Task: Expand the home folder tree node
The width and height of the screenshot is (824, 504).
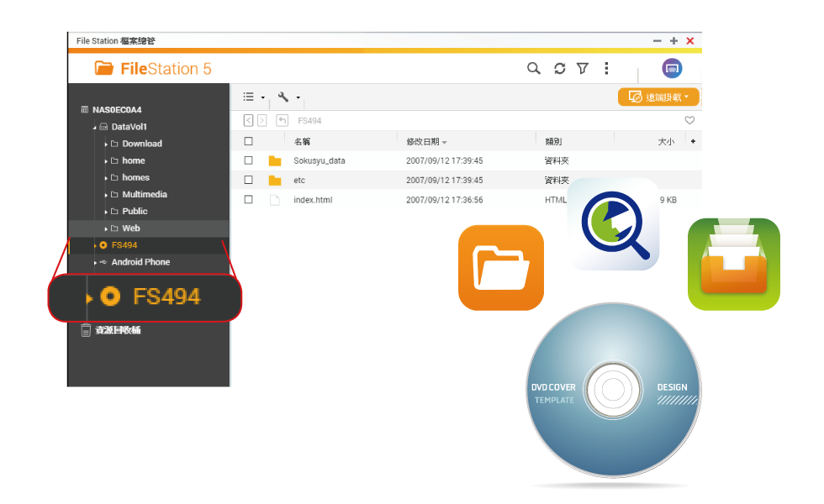Action: 106,161
